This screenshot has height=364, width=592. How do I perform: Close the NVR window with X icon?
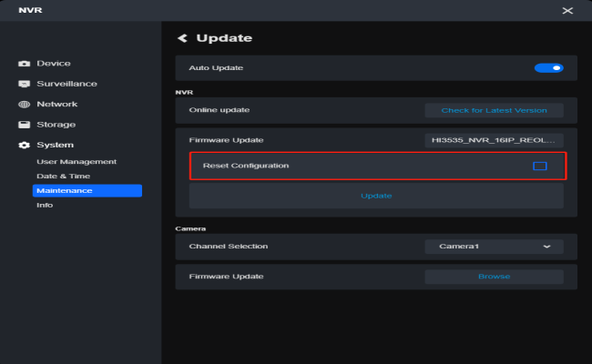pyautogui.click(x=567, y=10)
